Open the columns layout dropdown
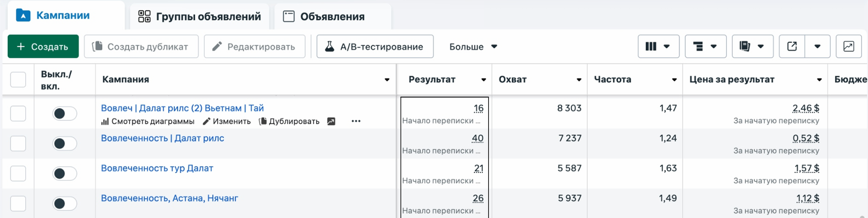Image resolution: width=868 pixels, height=218 pixels. 659,47
